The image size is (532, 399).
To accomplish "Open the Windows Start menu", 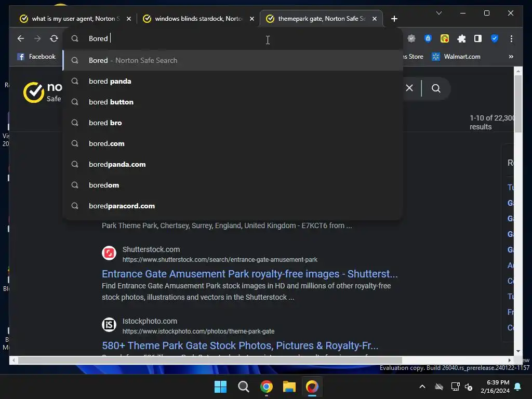I will pos(220,387).
